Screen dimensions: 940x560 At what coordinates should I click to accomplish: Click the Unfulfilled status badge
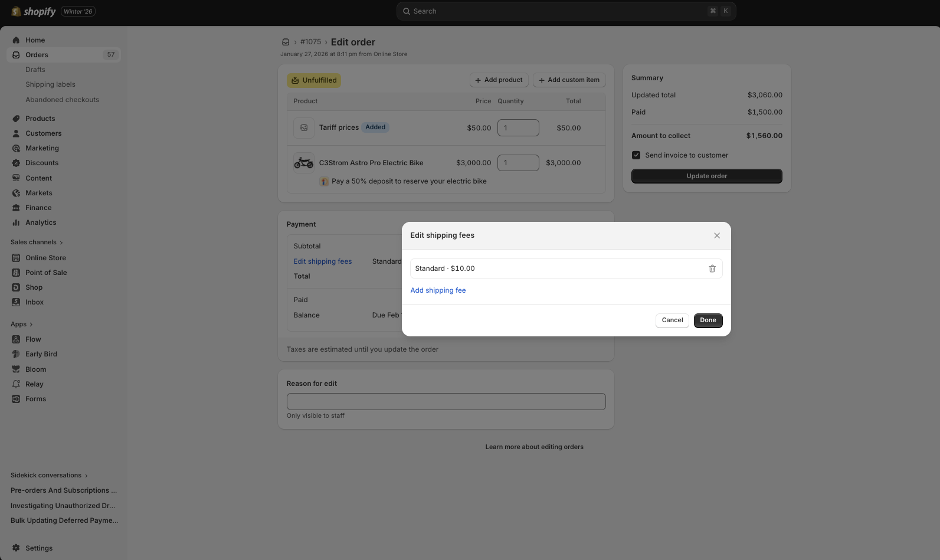click(x=314, y=80)
